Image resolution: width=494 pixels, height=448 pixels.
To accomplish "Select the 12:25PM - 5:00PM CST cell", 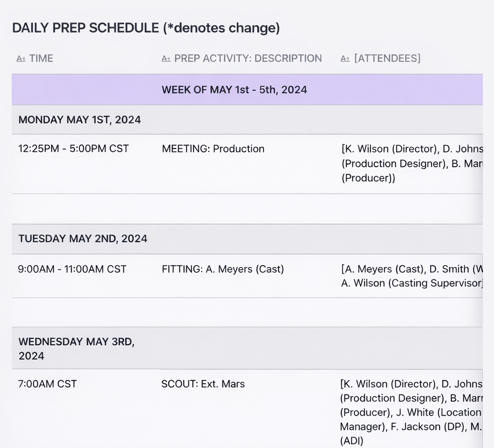I will pos(74,149).
